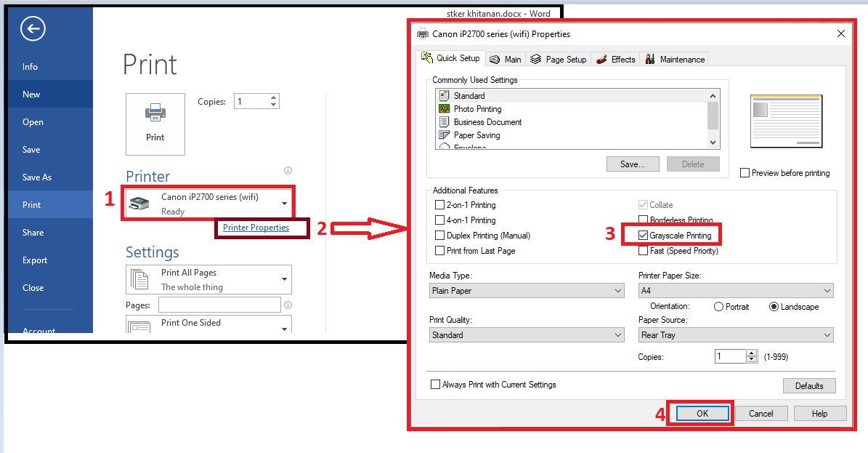
Task: Enable Fast (Speed Priority) checkbox
Action: click(x=643, y=251)
